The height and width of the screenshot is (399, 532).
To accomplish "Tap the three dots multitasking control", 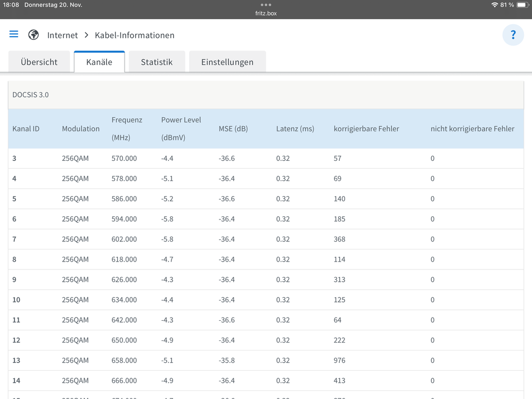I will point(266,5).
